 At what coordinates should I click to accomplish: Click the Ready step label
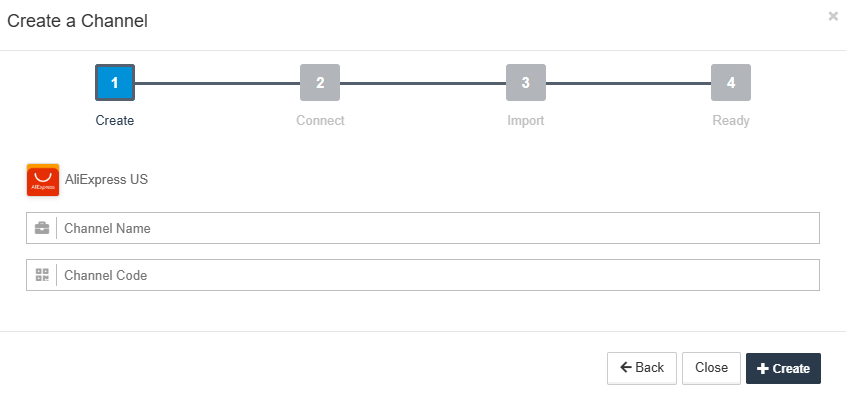click(x=731, y=120)
